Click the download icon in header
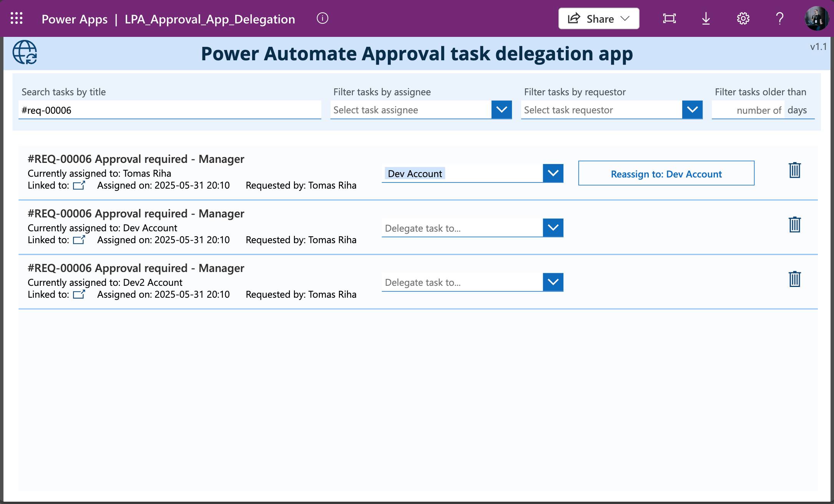 706,18
